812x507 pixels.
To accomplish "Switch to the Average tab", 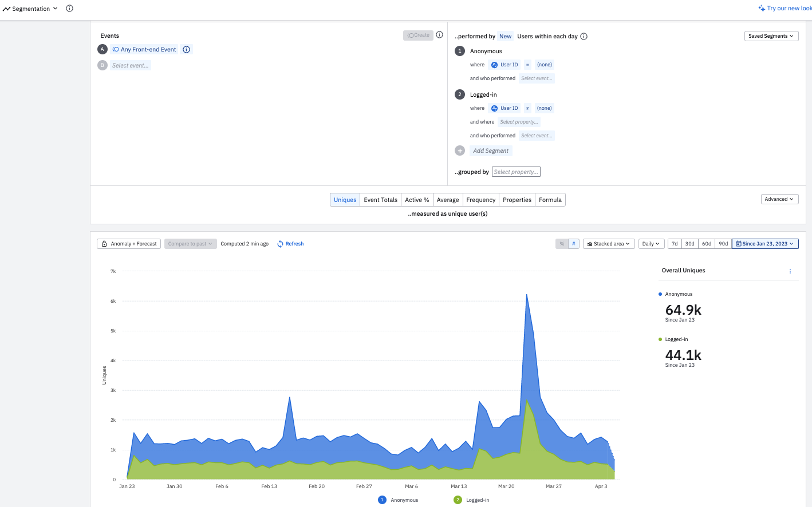I will 448,200.
